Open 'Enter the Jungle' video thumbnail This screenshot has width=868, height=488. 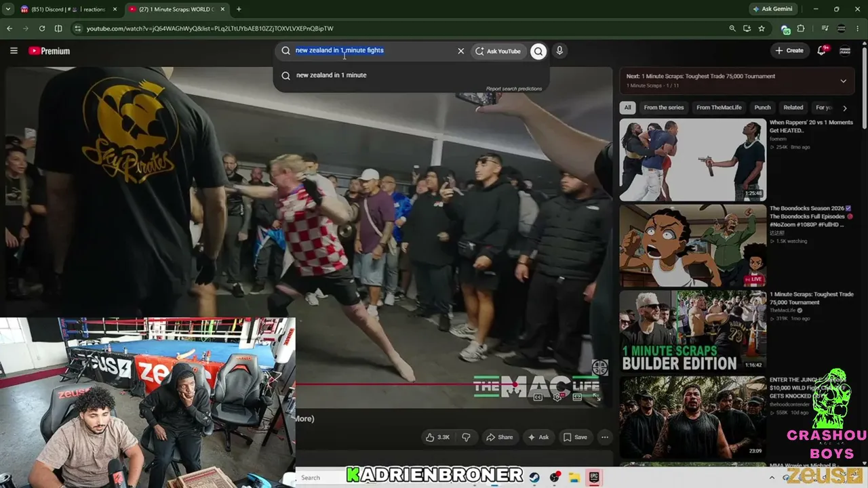click(692, 418)
